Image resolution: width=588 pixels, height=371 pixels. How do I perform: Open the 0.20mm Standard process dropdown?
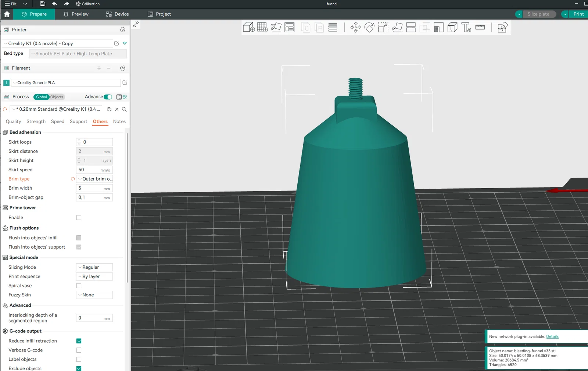pyautogui.click(x=56, y=109)
